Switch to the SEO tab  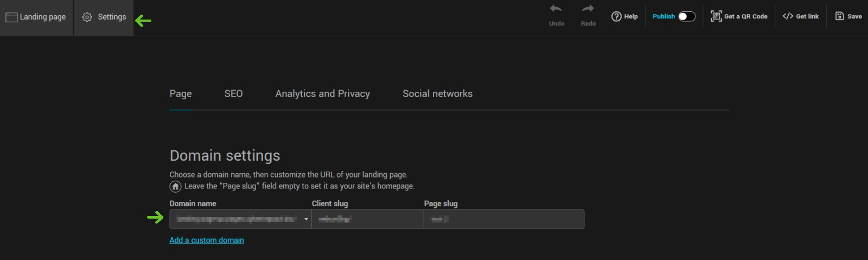tap(233, 94)
